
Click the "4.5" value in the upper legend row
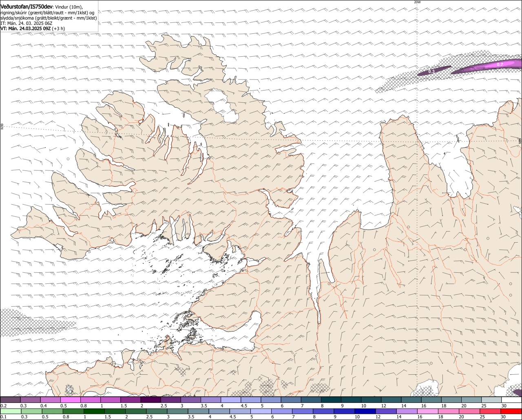(244, 406)
